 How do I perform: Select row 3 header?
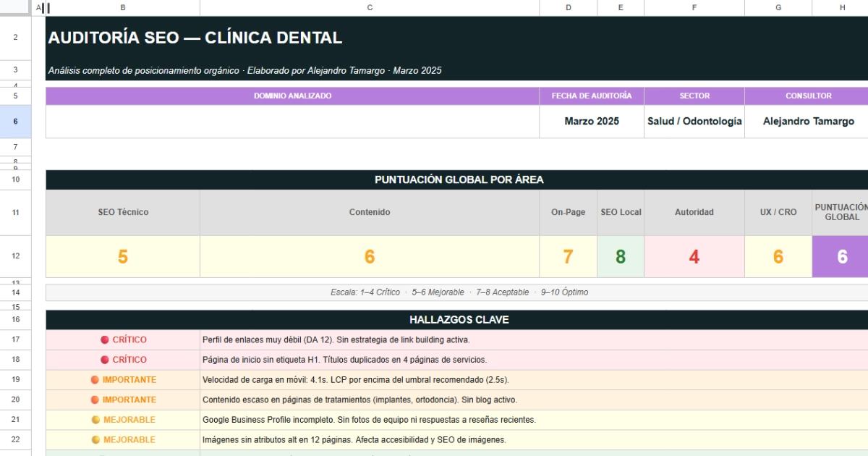point(15,70)
